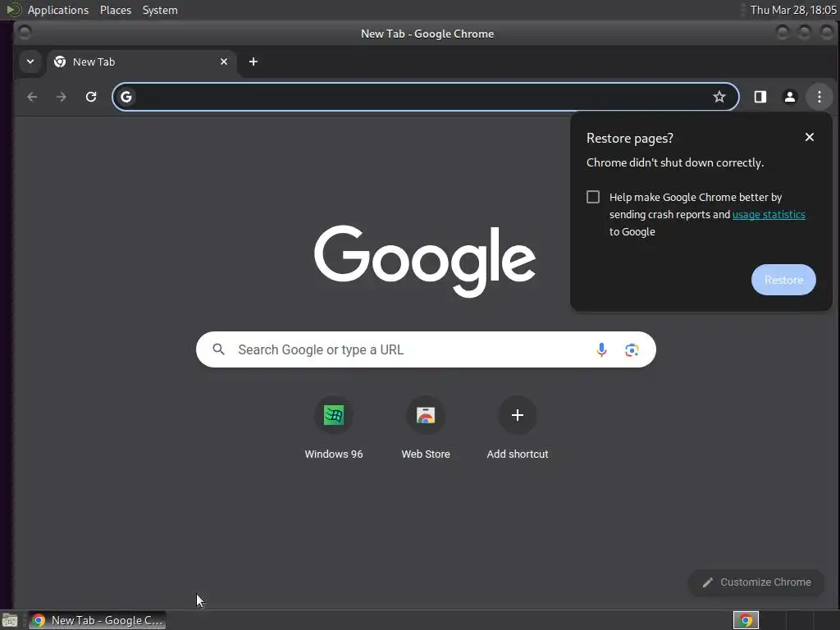Bookmark this tab with the star icon

pyautogui.click(x=719, y=97)
